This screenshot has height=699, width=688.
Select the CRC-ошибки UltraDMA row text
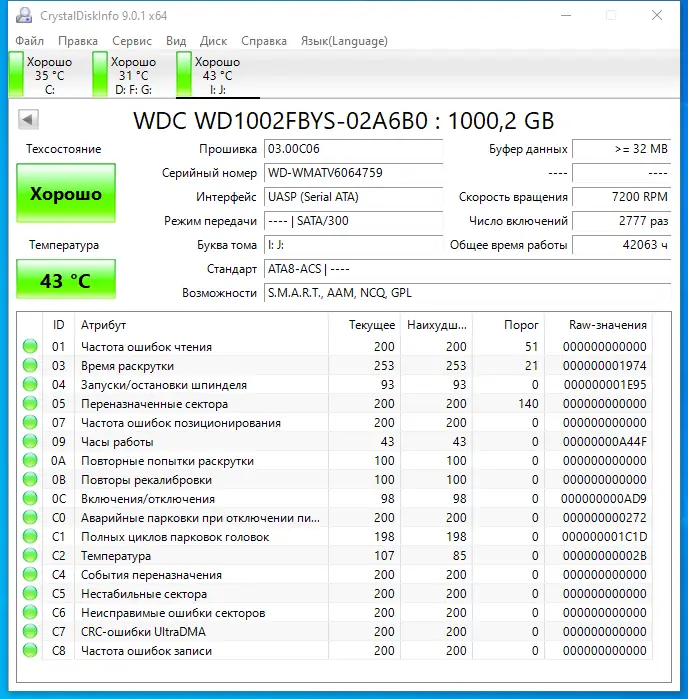[143, 632]
